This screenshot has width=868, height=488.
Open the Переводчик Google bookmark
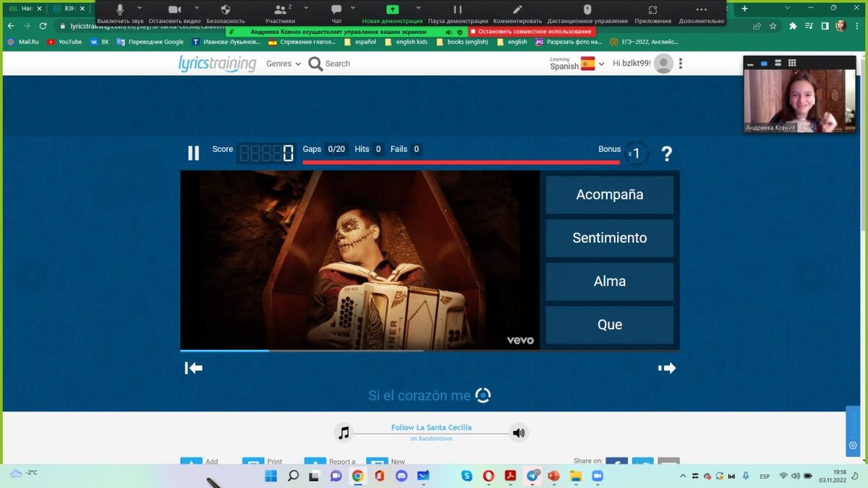150,42
